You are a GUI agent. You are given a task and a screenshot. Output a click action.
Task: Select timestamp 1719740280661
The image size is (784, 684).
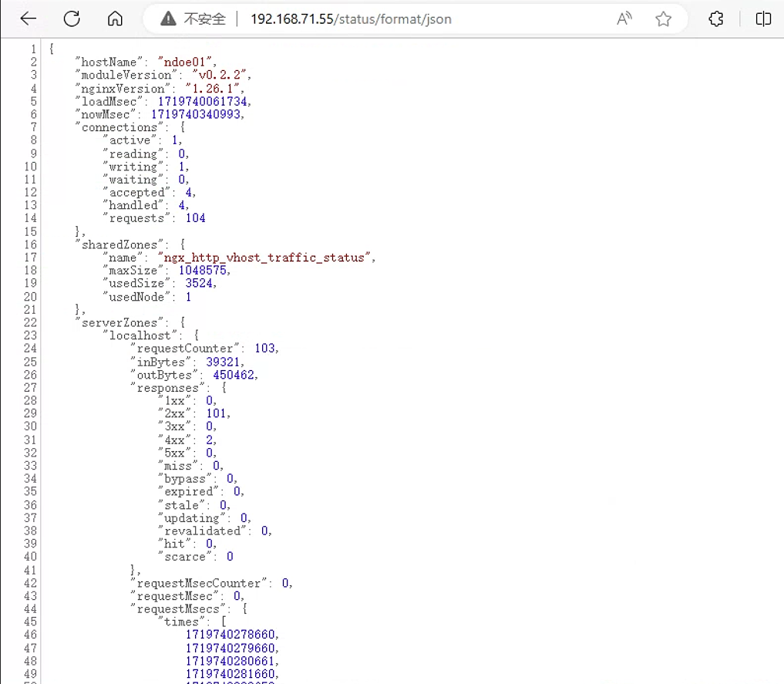(230, 661)
